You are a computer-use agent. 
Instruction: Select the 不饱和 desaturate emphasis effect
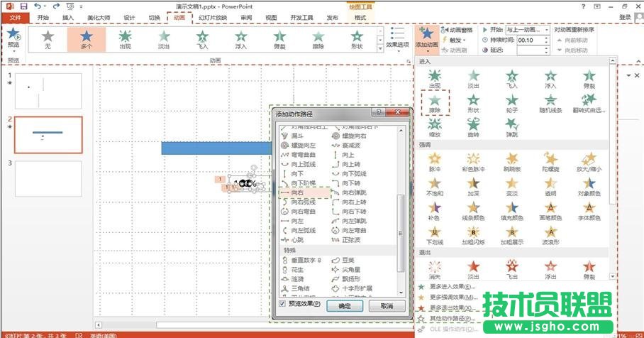point(435,186)
